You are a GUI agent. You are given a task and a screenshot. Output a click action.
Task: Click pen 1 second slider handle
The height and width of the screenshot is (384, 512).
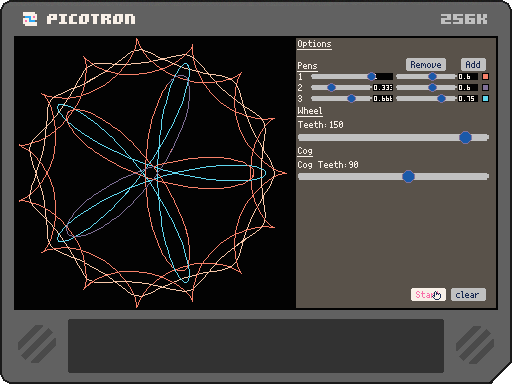(432, 77)
